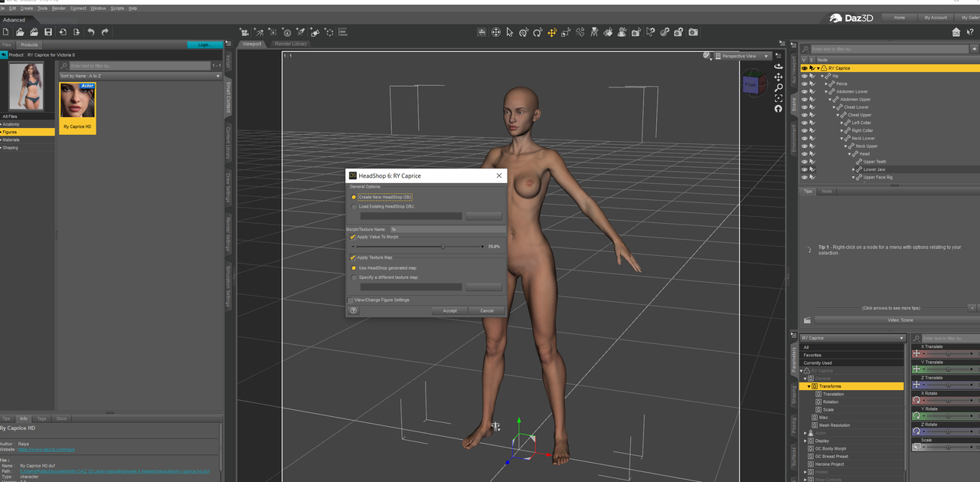Click the Video: Scene button
Viewport: 980px width, 482px height.
click(x=900, y=320)
